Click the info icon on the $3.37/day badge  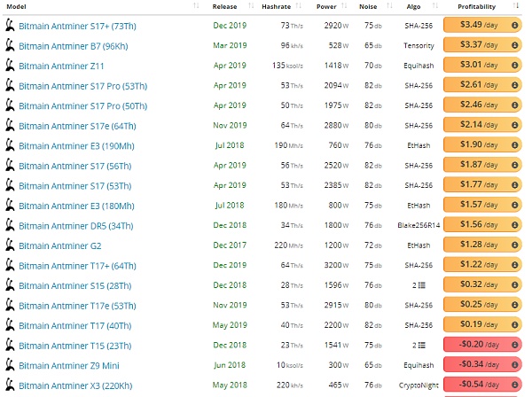coord(514,45)
